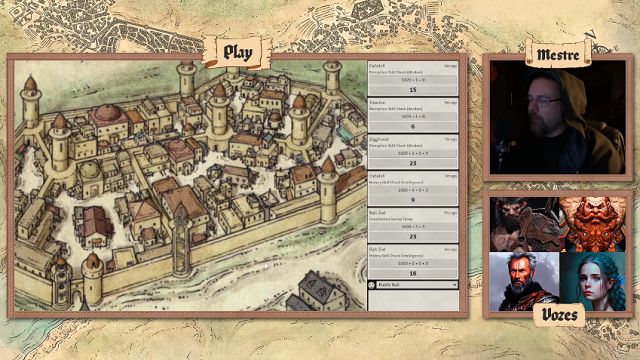640x360 pixels.
Task: Click the d20 dice icon beside Public Roll
Action: (371, 285)
